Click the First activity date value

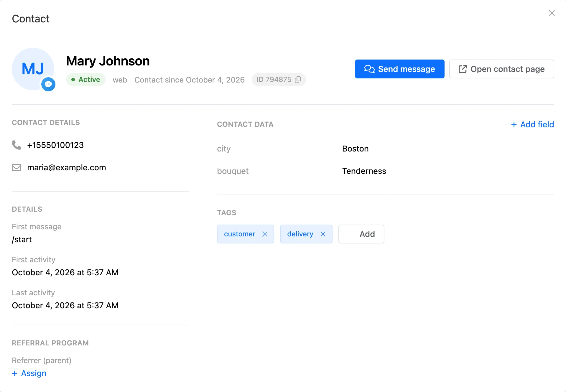tap(65, 272)
